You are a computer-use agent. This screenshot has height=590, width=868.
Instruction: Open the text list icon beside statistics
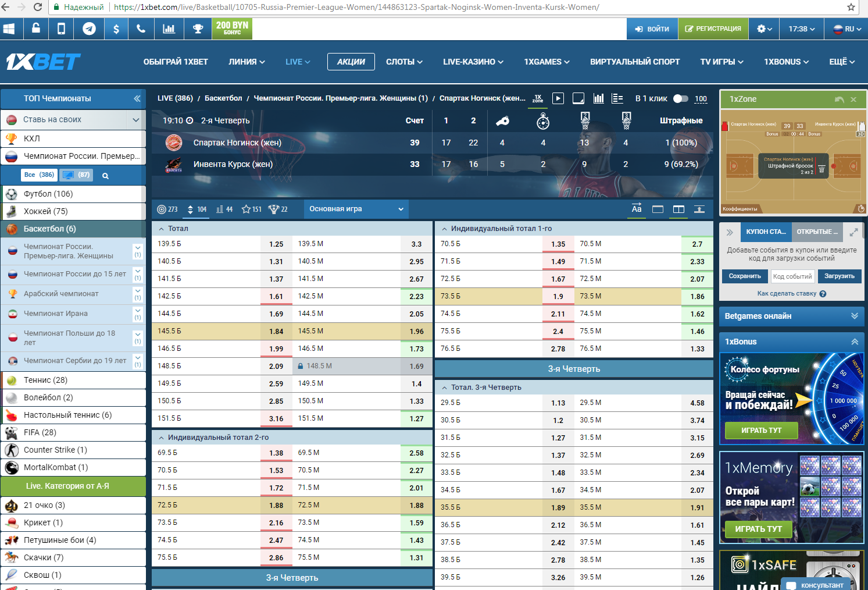[617, 98]
